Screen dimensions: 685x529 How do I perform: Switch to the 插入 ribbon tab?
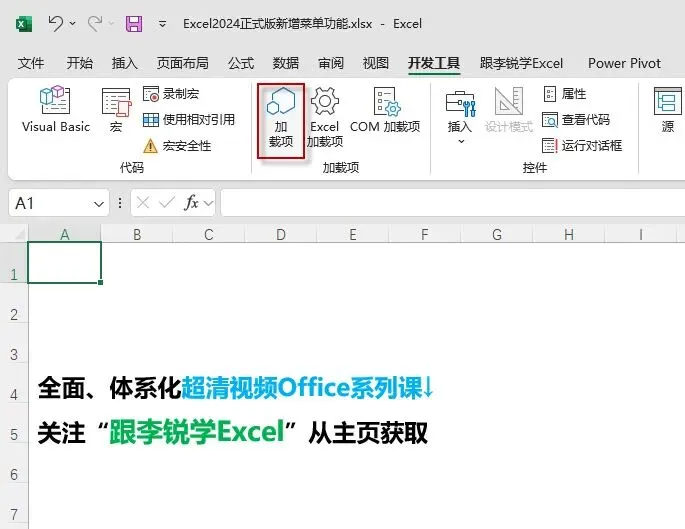[x=125, y=63]
